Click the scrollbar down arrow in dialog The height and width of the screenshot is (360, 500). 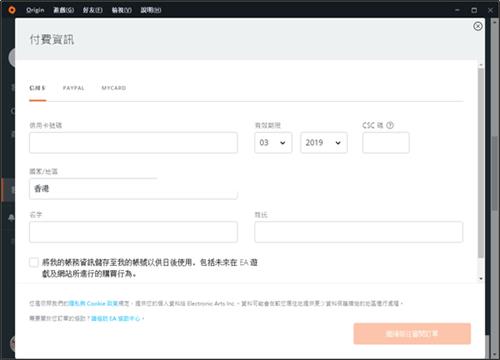point(481,278)
